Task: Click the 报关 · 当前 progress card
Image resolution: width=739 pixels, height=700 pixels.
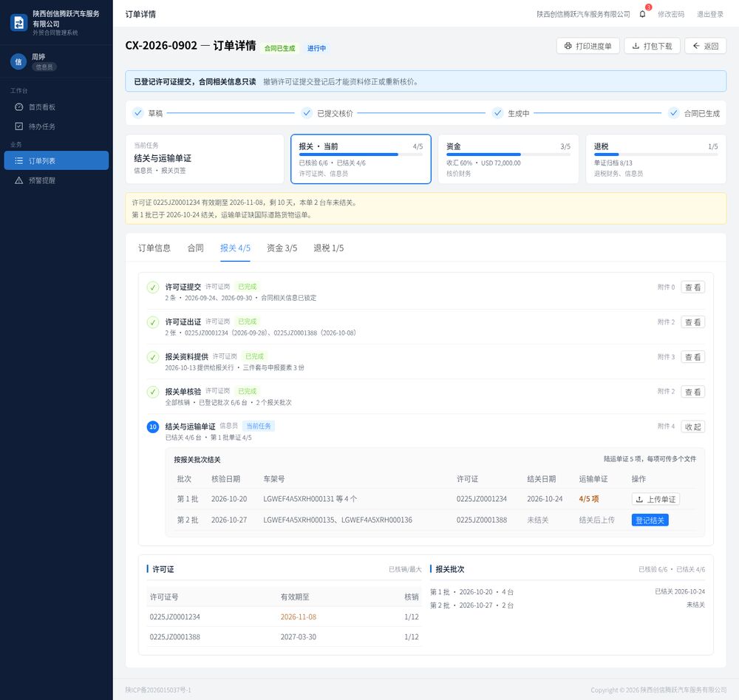Action: (361, 159)
